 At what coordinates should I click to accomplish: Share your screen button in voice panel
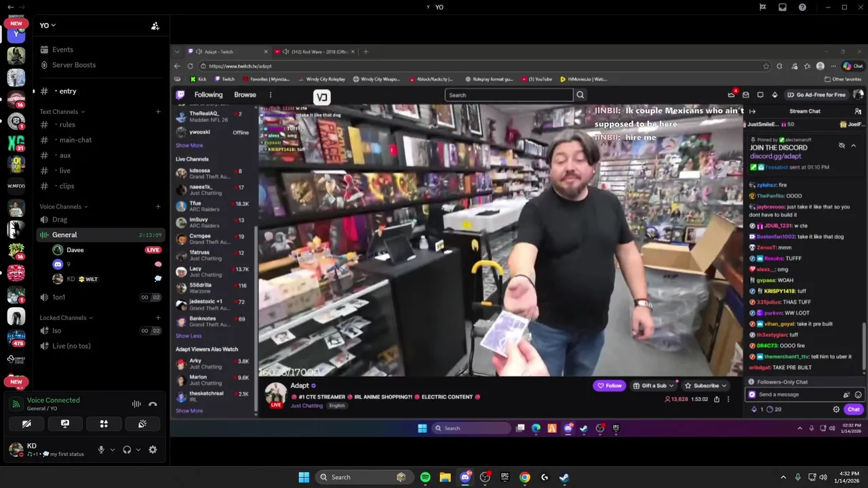(65, 424)
